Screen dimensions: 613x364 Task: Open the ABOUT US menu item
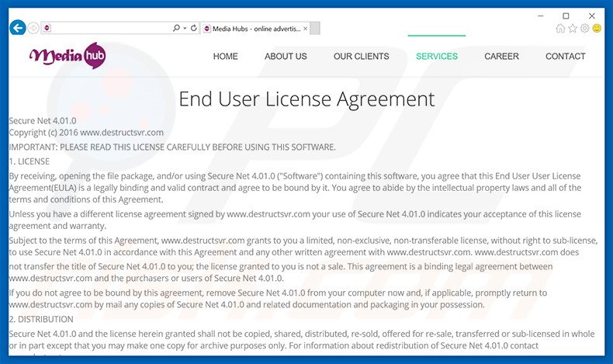[x=286, y=57]
